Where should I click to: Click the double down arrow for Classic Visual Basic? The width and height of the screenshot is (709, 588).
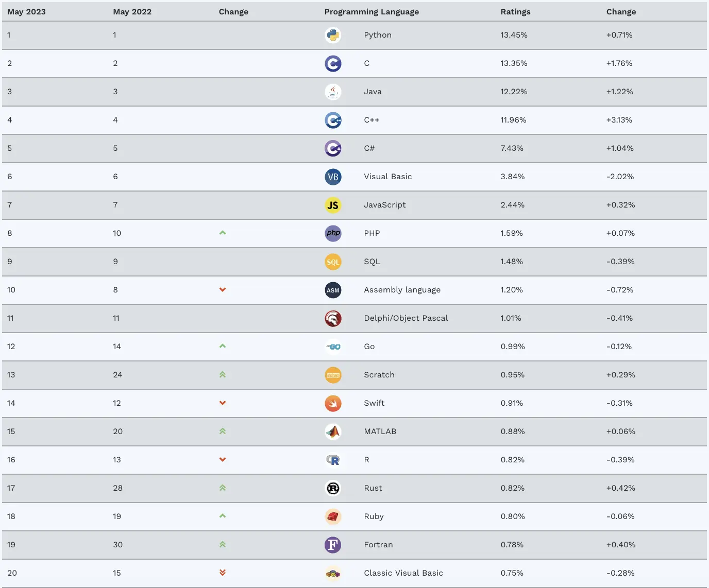223,573
